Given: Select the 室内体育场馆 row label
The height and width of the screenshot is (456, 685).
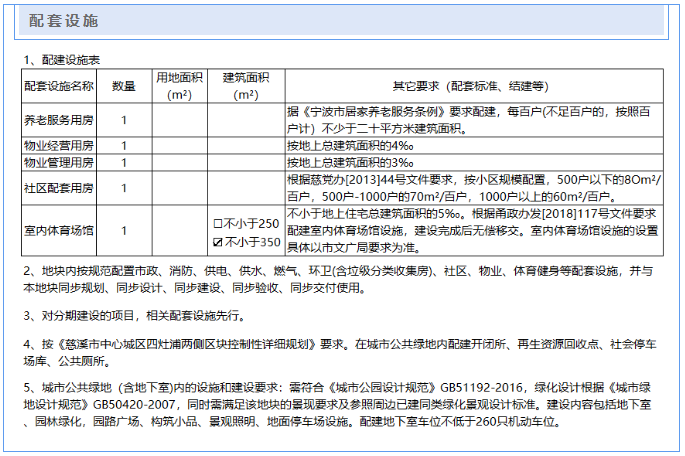Looking at the screenshot, I should coord(58,230).
